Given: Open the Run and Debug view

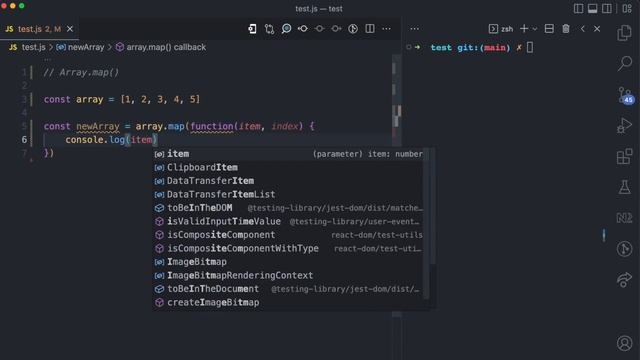Looking at the screenshot, I should coord(624,125).
